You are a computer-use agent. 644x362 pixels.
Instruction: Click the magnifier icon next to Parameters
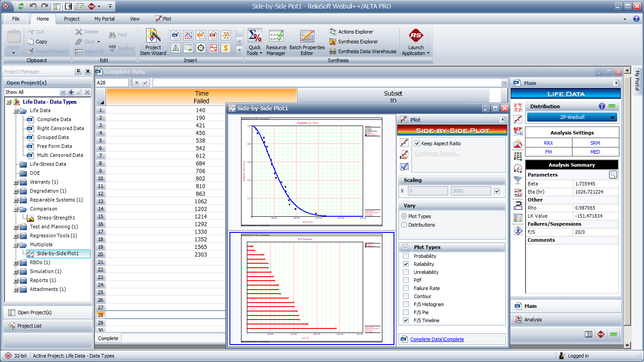[x=613, y=175]
